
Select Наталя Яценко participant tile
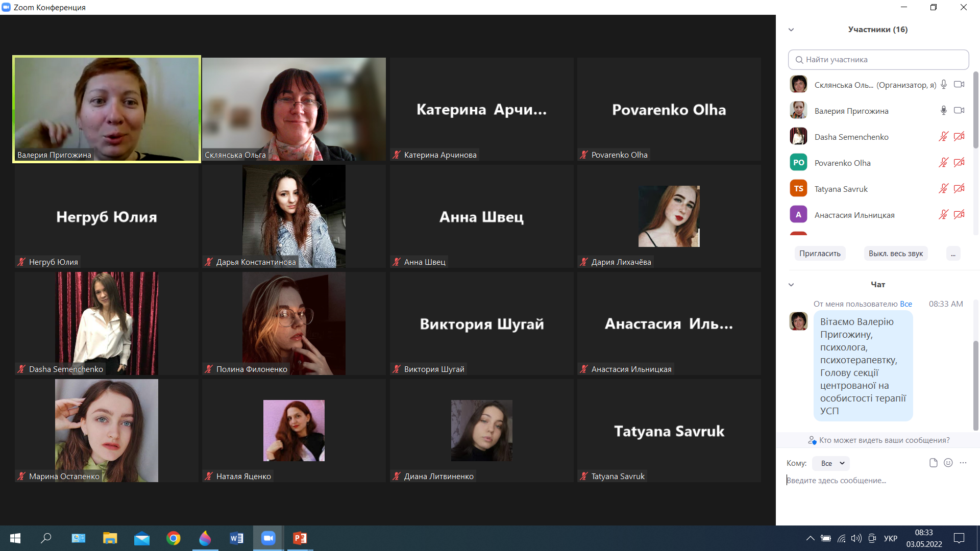pos(294,431)
